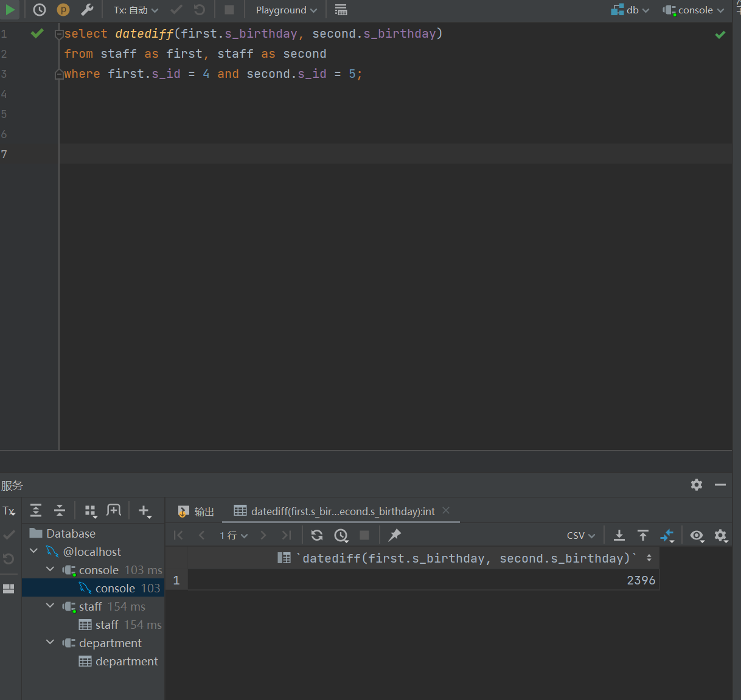Reload the result grid data

click(317, 535)
